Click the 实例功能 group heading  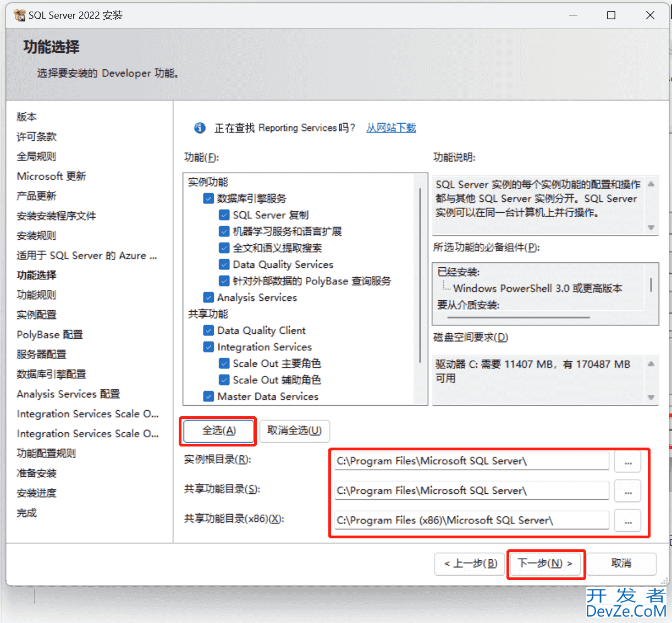(x=208, y=182)
